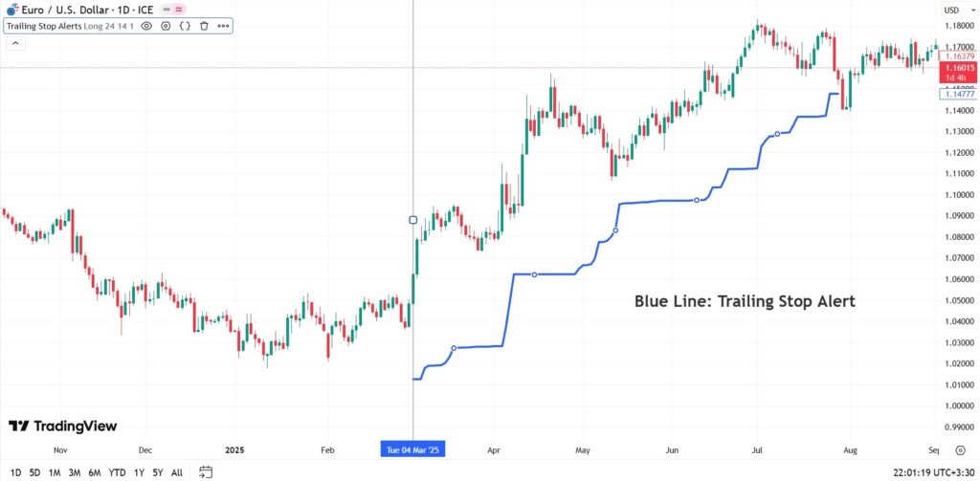Click the Tue 04 Mar '25 date marker
Image resolution: width=980 pixels, height=481 pixels.
pos(412,448)
